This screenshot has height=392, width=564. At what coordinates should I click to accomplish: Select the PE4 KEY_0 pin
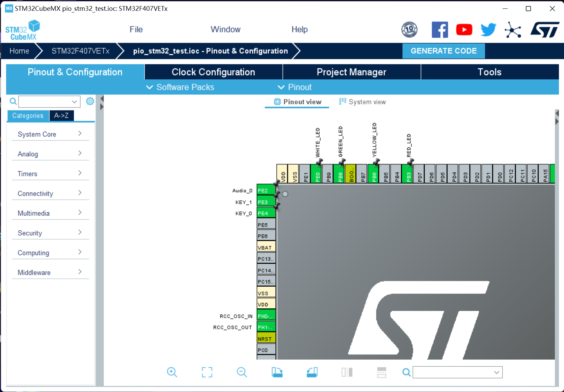point(266,213)
